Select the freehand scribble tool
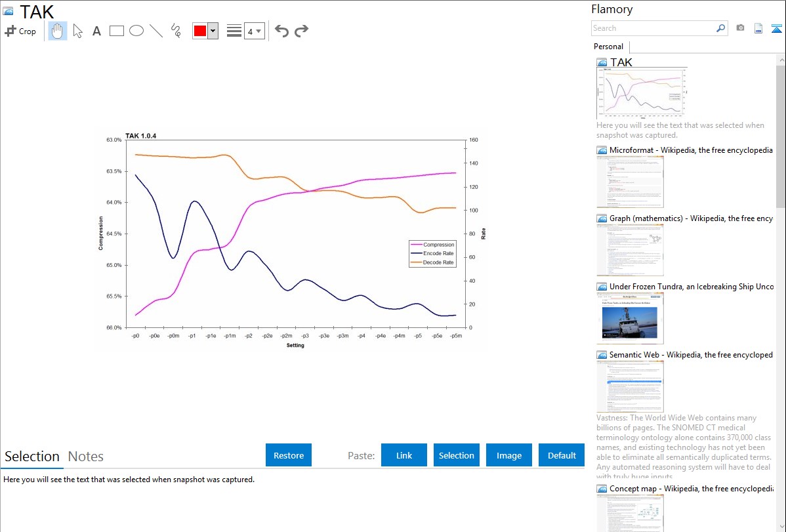Image resolution: width=786 pixels, height=532 pixels. [x=176, y=31]
